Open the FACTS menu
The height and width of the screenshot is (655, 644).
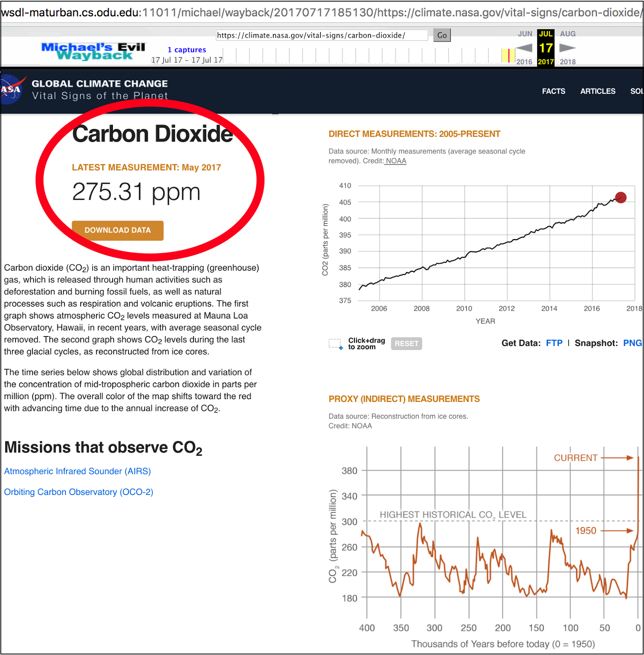pyautogui.click(x=554, y=91)
